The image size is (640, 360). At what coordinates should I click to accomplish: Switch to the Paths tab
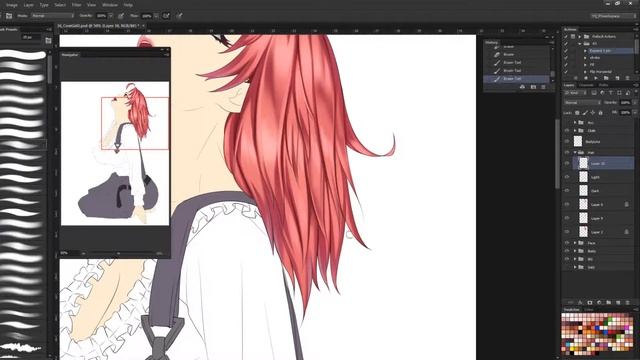click(603, 85)
